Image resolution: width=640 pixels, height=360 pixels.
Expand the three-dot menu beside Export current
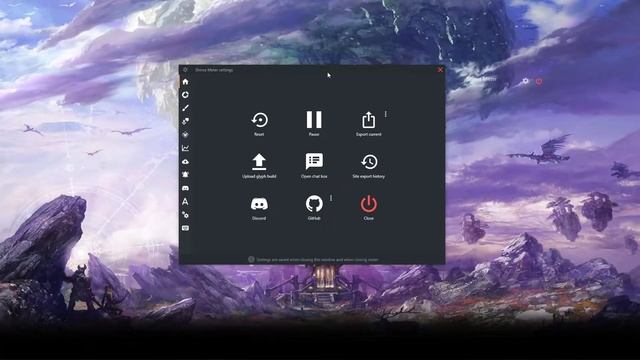[386, 114]
